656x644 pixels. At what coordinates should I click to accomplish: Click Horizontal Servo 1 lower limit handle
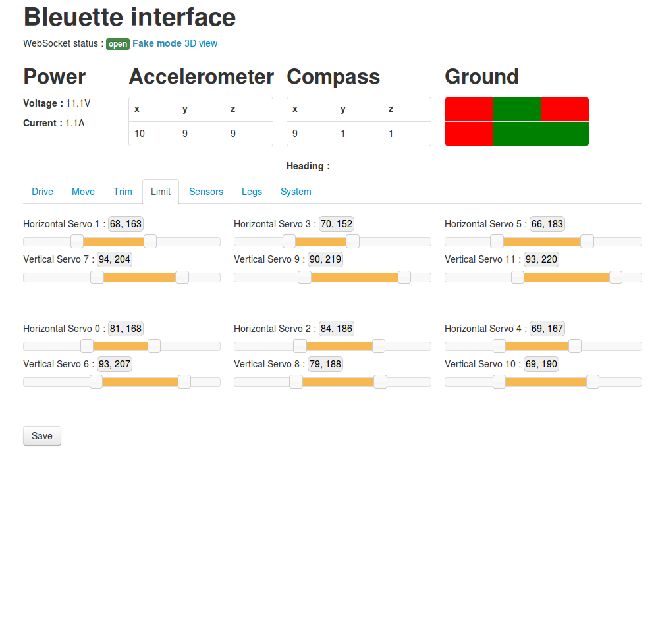click(x=77, y=241)
